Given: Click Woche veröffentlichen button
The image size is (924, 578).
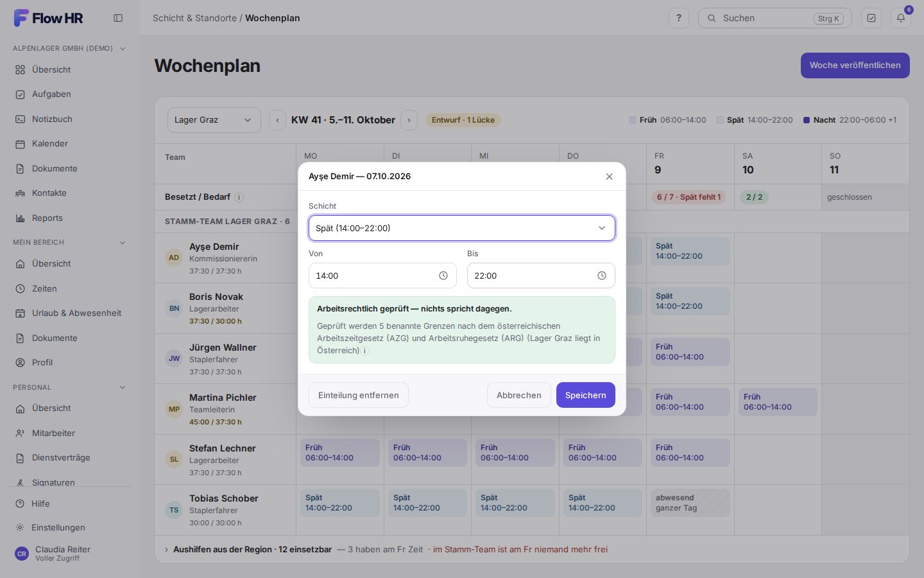Looking at the screenshot, I should (x=855, y=66).
